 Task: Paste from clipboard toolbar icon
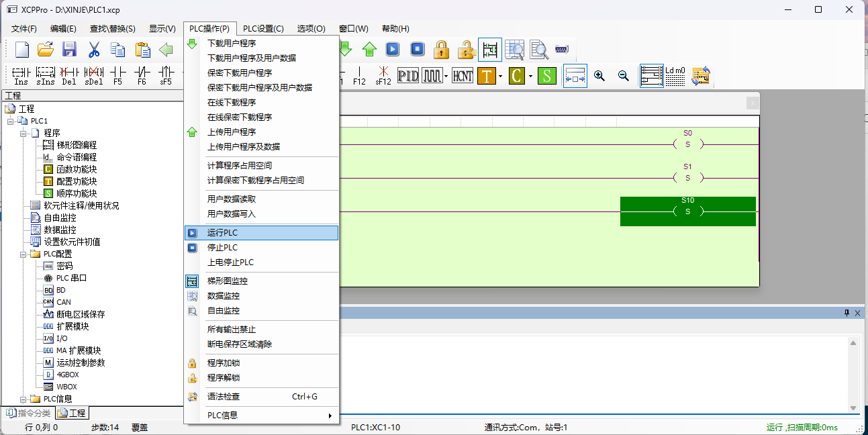pos(142,49)
